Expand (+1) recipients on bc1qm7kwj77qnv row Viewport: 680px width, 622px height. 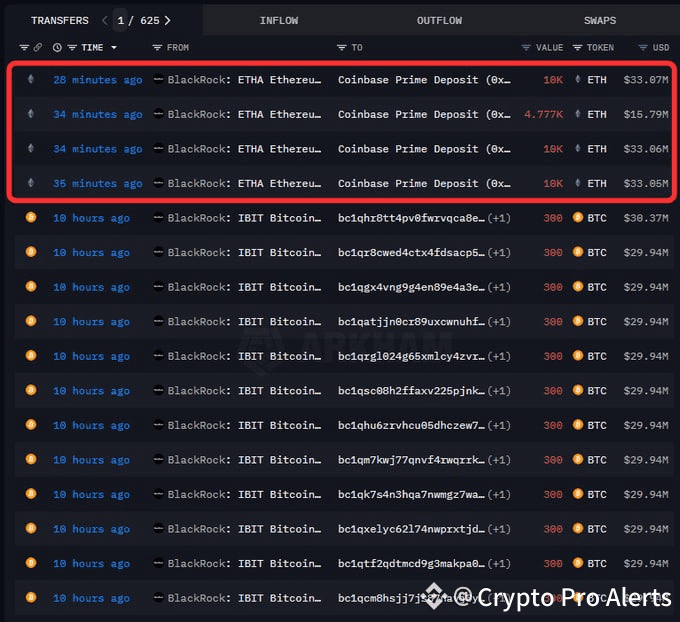point(499,460)
